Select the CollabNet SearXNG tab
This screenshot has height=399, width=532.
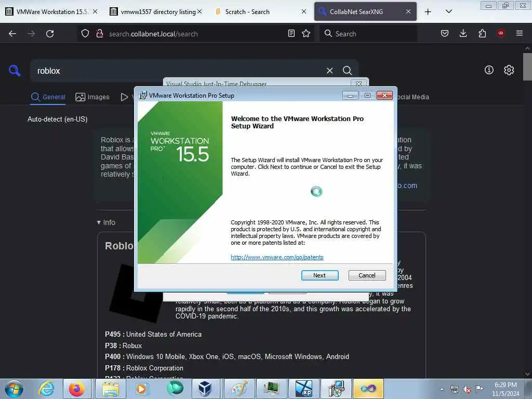pyautogui.click(x=365, y=11)
